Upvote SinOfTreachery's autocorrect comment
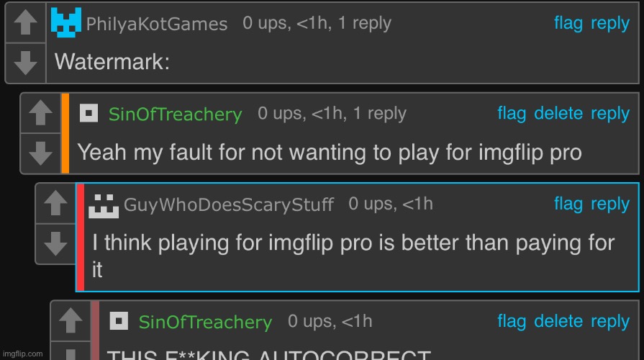 [x=71, y=320]
